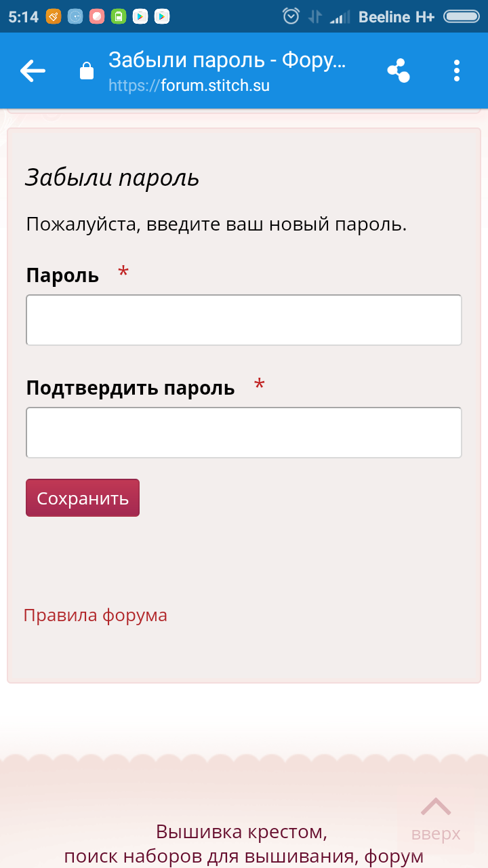Tap the вверх scroll-to-top button
This screenshot has width=488, height=868.
(x=436, y=821)
